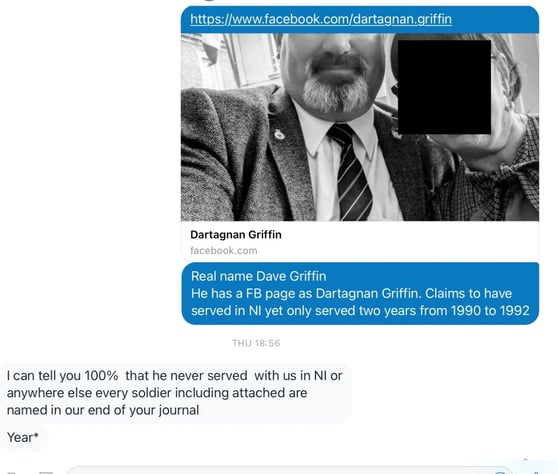Click the 'named in our end of your journal' line
Viewport: 558px width, 474px height.
103,410
